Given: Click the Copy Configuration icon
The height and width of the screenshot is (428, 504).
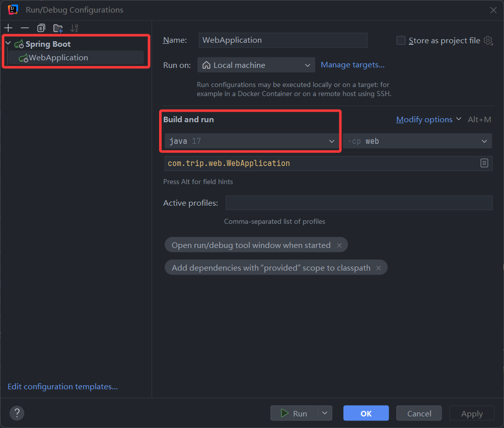Looking at the screenshot, I should tap(41, 28).
